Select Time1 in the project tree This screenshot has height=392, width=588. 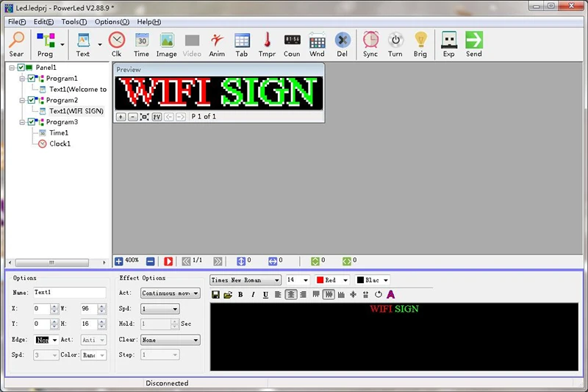point(59,133)
